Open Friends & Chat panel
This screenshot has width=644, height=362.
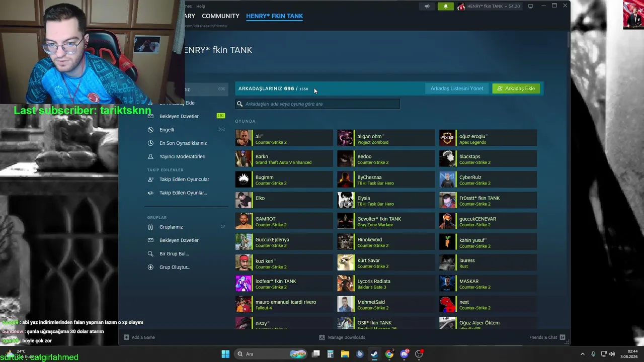(547, 337)
